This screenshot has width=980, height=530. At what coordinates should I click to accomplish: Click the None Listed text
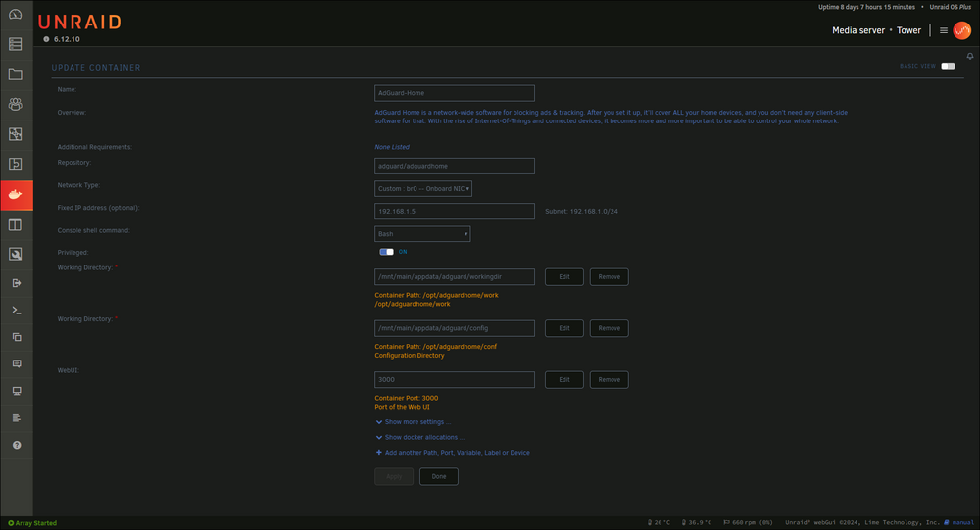tap(392, 147)
